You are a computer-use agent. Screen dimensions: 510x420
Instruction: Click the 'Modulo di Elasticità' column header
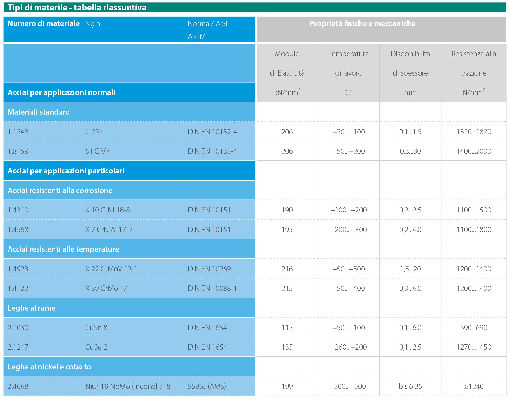click(287, 73)
